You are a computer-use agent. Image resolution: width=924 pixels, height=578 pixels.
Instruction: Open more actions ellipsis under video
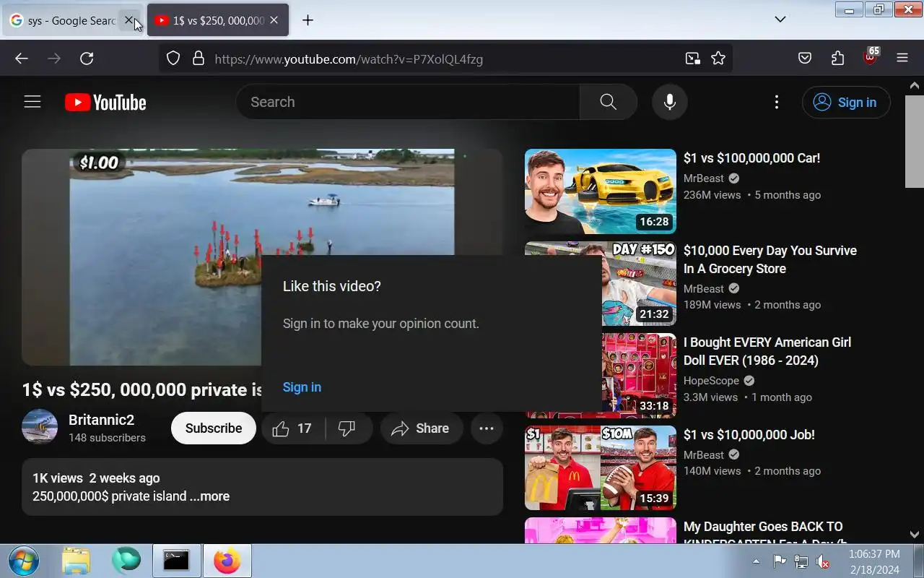[487, 428]
